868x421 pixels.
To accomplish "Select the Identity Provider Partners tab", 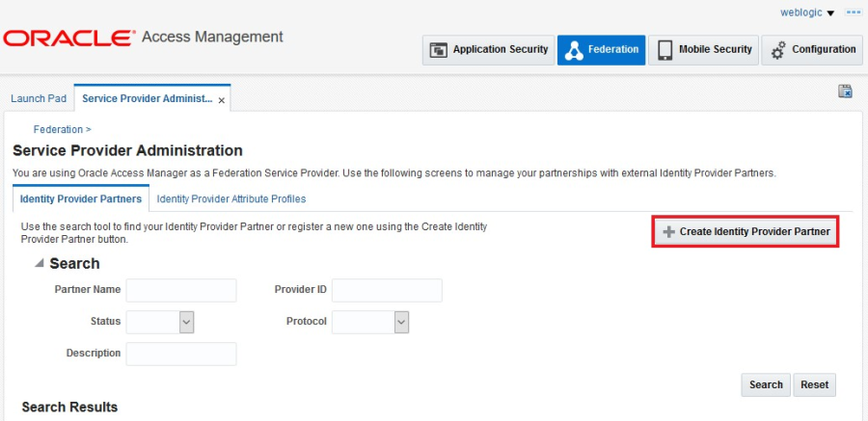I will tap(81, 199).
